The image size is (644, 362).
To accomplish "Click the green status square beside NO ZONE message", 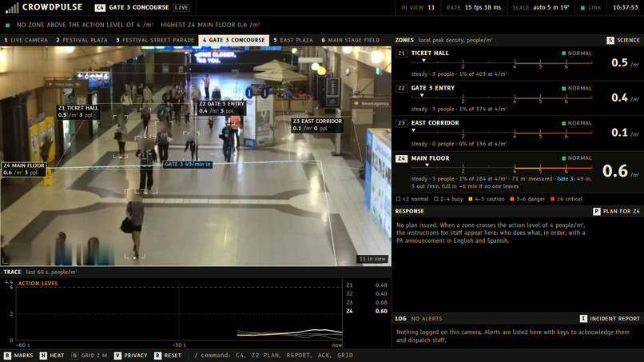I will [7, 25].
